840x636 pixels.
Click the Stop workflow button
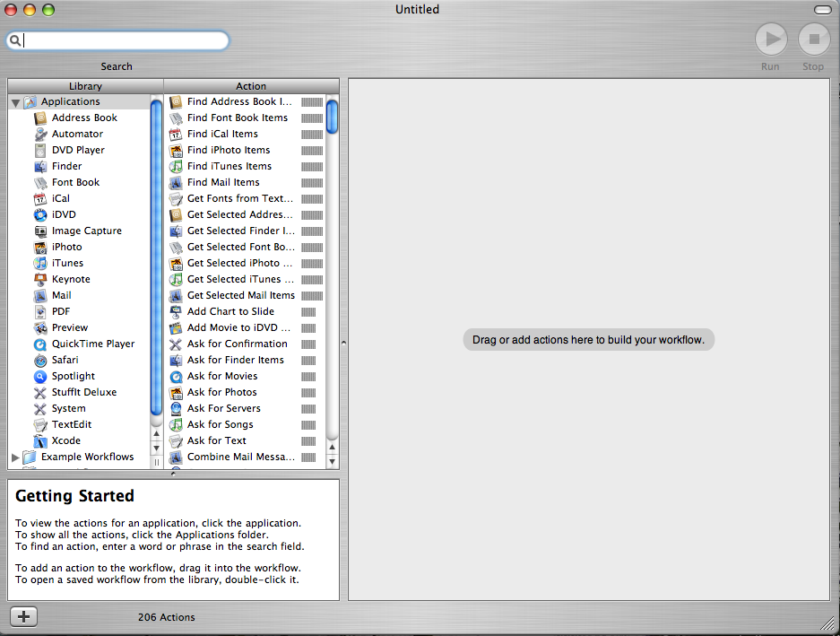tap(814, 39)
